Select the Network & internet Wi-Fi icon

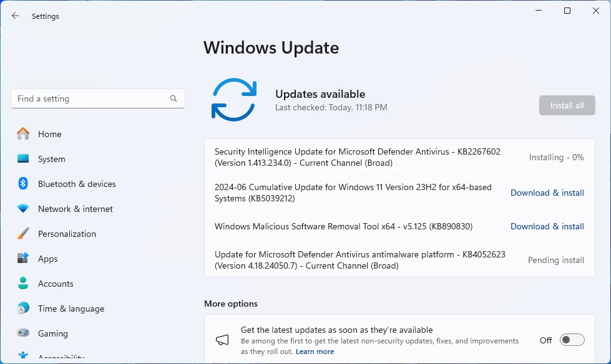point(23,209)
